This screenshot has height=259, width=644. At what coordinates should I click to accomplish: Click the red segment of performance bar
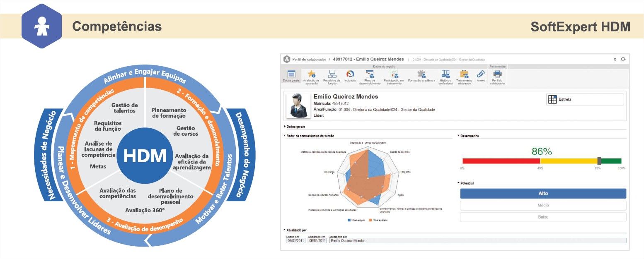[x=501, y=161]
